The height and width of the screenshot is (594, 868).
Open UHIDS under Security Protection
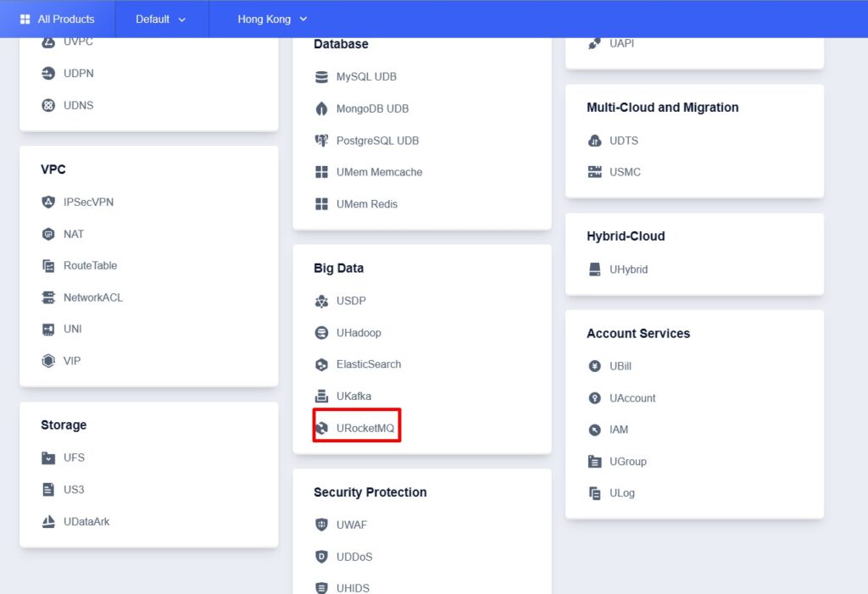[352, 587]
